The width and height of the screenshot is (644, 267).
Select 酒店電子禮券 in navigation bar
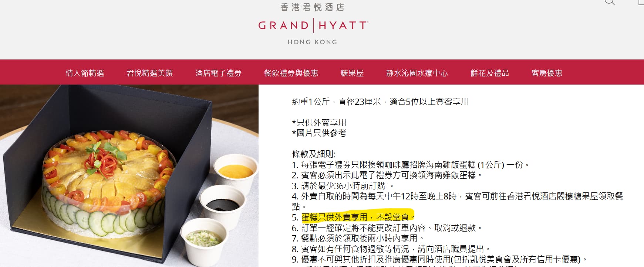coord(218,73)
